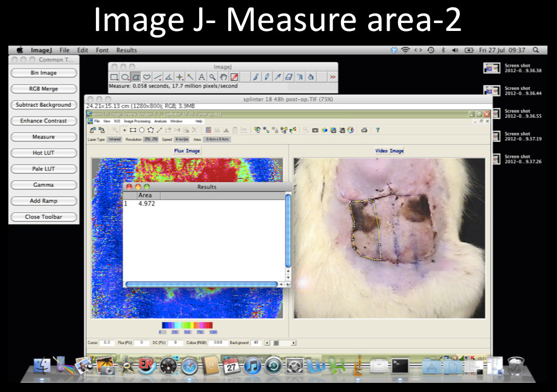Select the Arrow tool in ImageJ
This screenshot has height=392, width=557.
[278, 77]
